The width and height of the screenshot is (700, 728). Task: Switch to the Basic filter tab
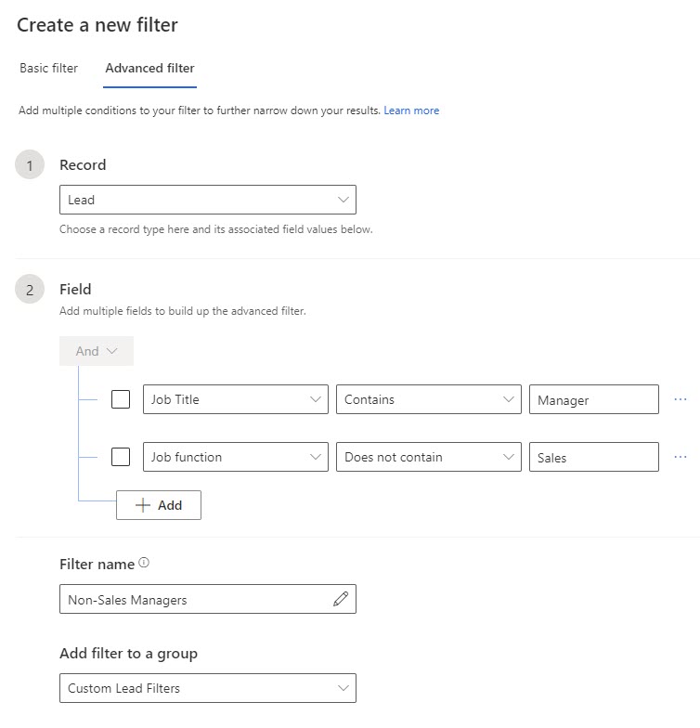pos(49,68)
